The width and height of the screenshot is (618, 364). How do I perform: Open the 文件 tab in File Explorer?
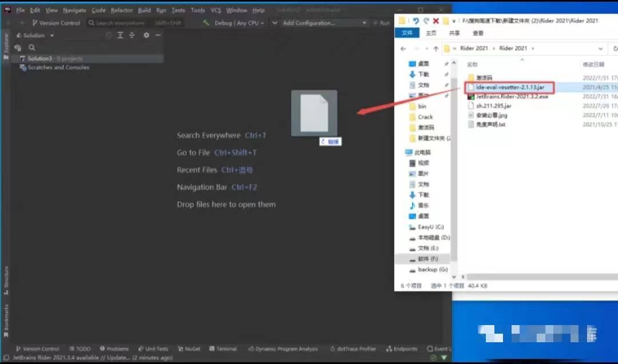407,33
